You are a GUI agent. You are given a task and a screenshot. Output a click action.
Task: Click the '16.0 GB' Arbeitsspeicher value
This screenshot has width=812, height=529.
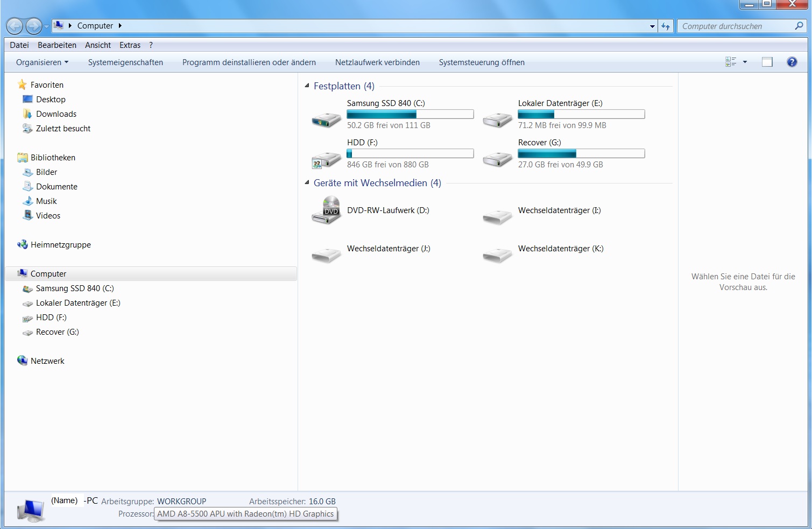click(322, 502)
